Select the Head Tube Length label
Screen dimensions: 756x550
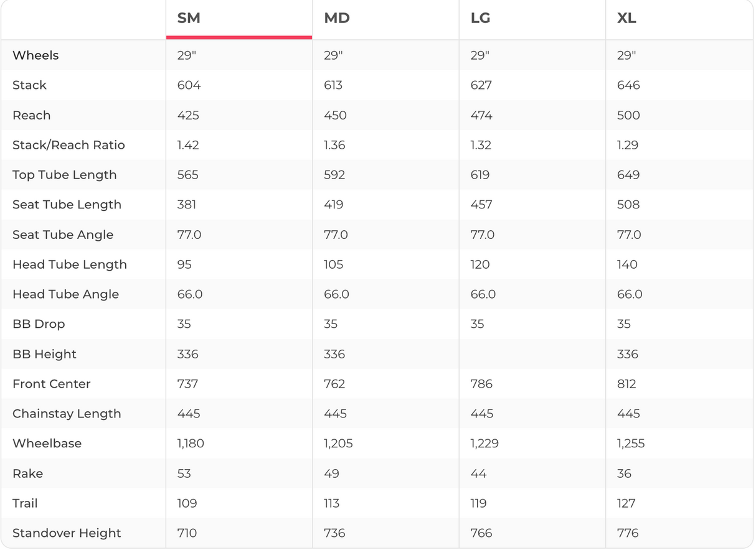[70, 264]
